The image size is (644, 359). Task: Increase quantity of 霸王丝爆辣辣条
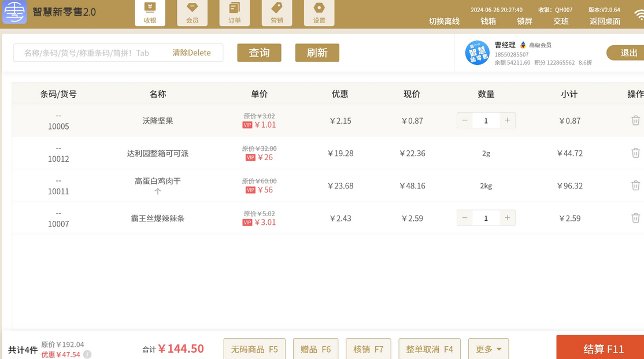click(x=507, y=218)
